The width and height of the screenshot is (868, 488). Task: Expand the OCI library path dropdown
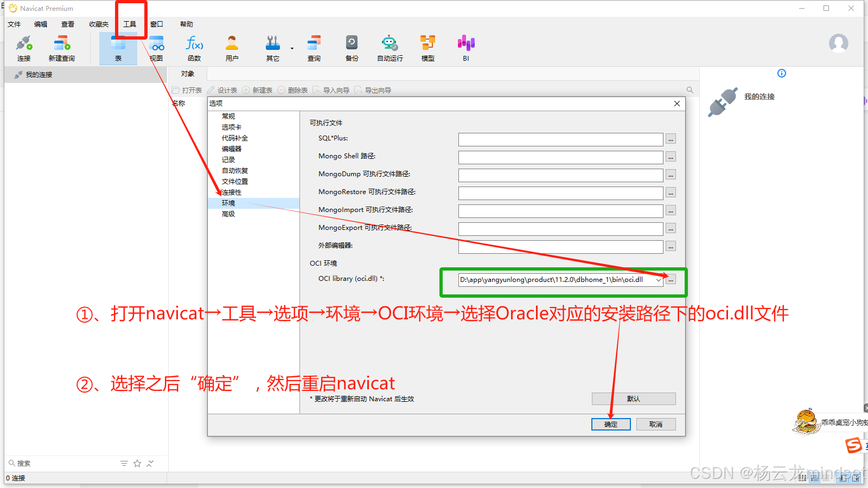[659, 280]
